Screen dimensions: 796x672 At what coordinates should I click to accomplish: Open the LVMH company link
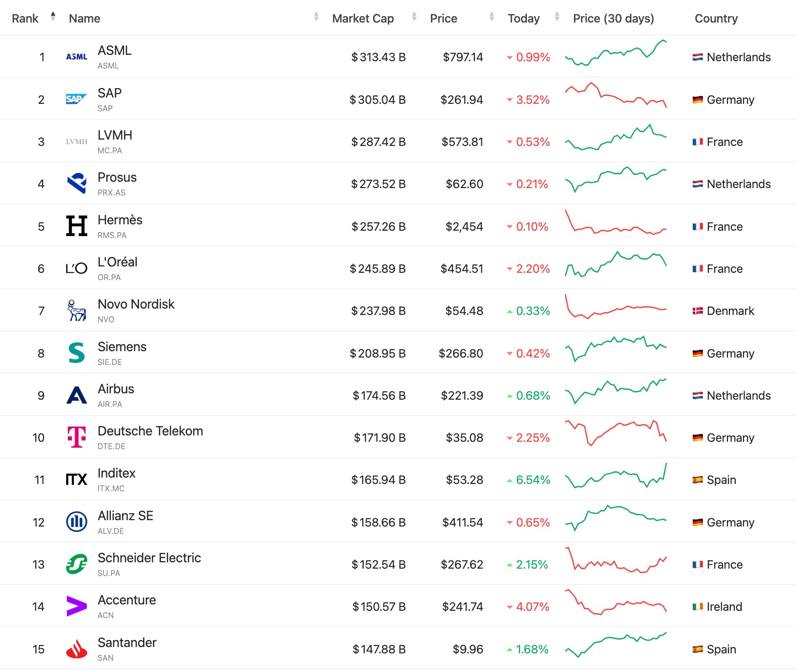pyautogui.click(x=115, y=135)
